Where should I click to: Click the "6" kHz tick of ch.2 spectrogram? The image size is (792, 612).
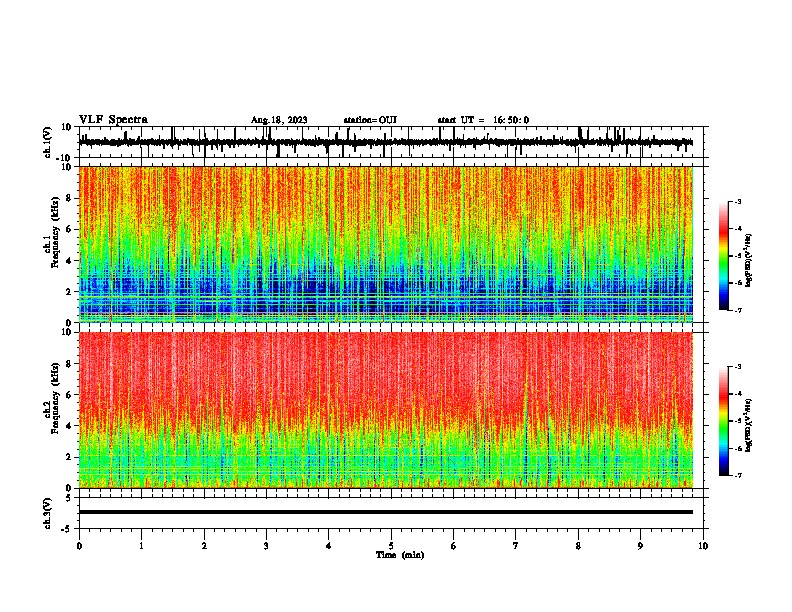click(x=69, y=395)
